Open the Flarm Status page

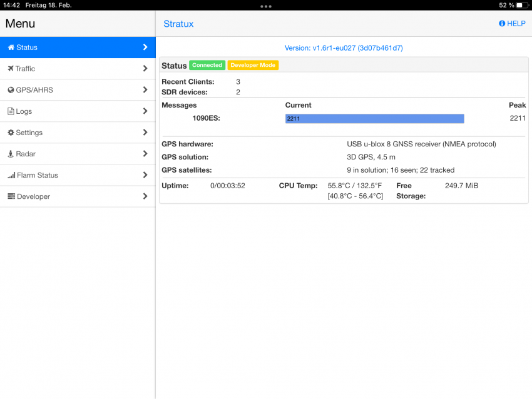coord(78,175)
